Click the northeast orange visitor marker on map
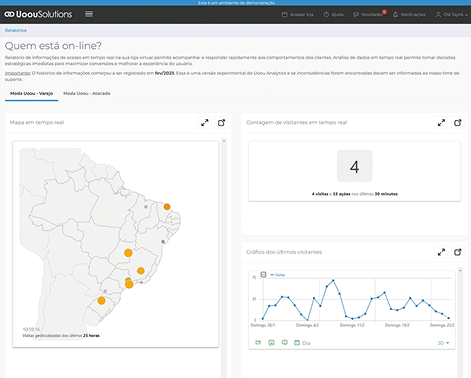471x378 pixels. [167, 207]
